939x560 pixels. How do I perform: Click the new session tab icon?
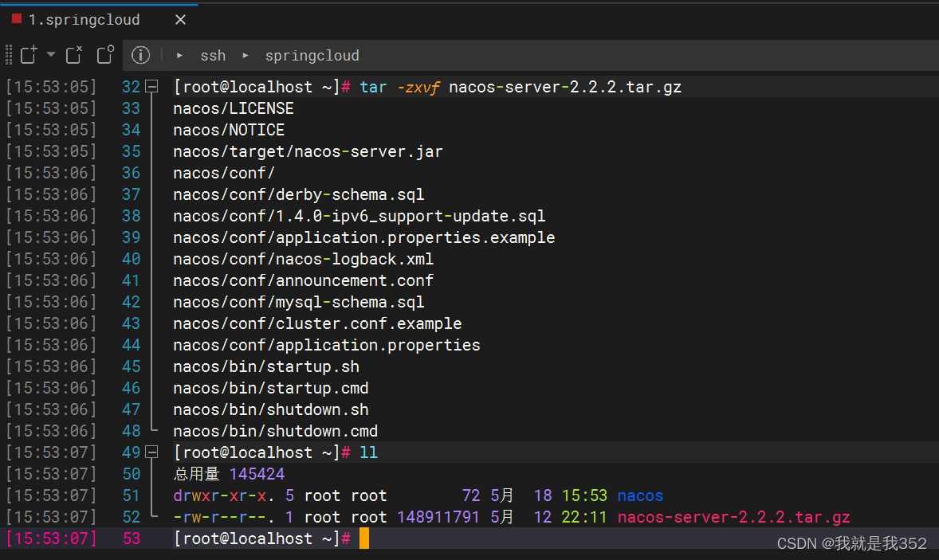pyautogui.click(x=29, y=54)
